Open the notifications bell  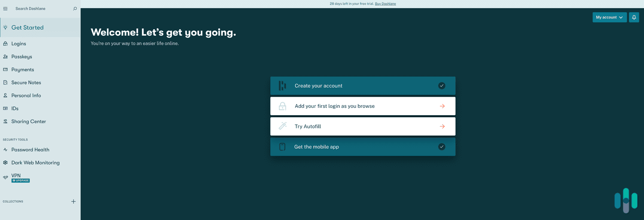pos(634,17)
